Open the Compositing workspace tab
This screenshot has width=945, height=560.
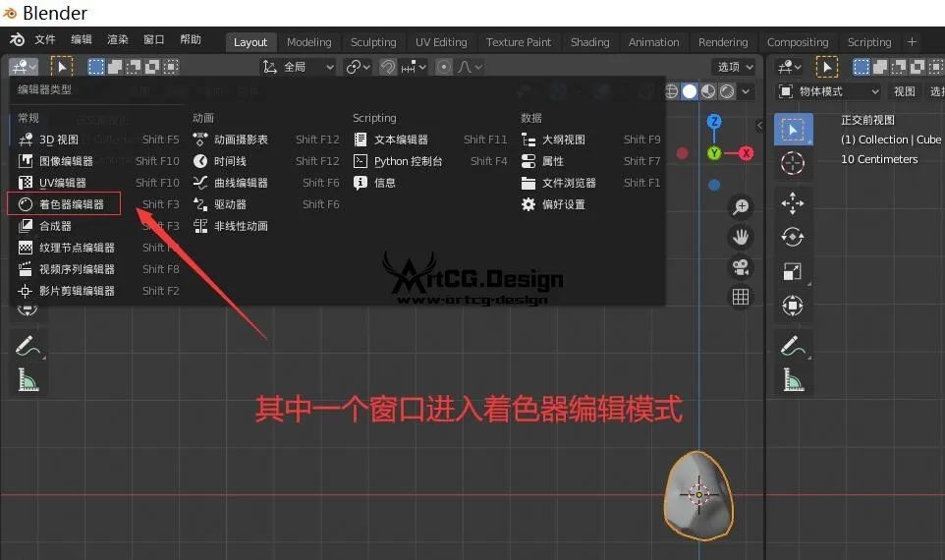[x=798, y=42]
